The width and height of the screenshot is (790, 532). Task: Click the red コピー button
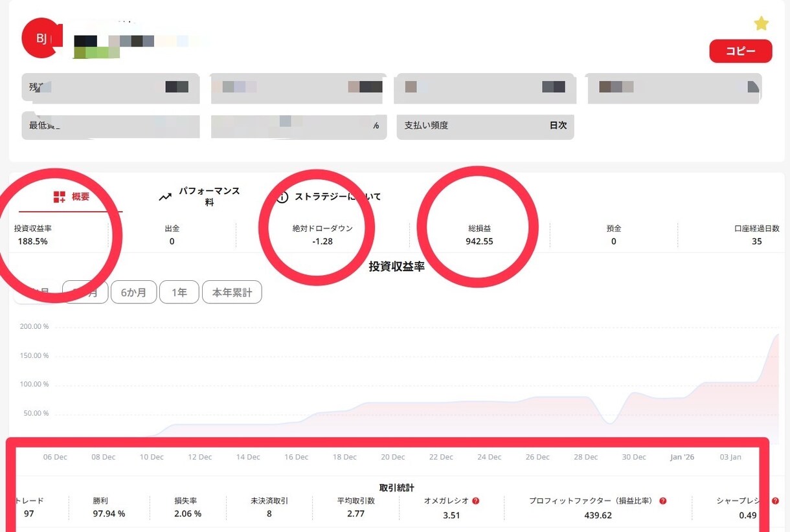740,51
